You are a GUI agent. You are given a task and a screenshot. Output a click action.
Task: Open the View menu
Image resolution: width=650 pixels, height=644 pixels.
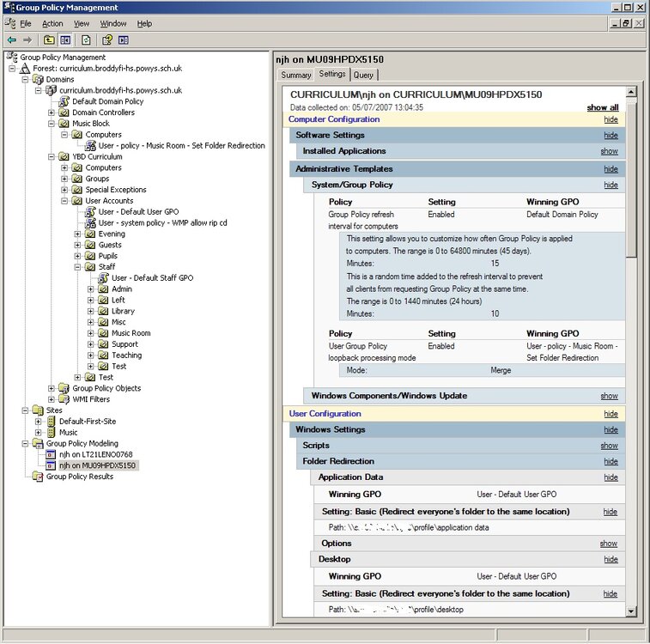[x=82, y=24]
